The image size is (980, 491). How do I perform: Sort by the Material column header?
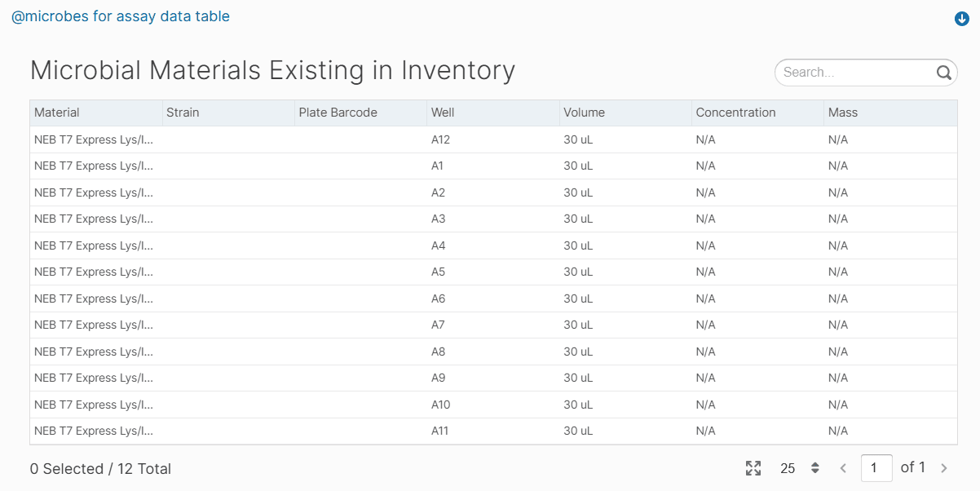click(57, 113)
